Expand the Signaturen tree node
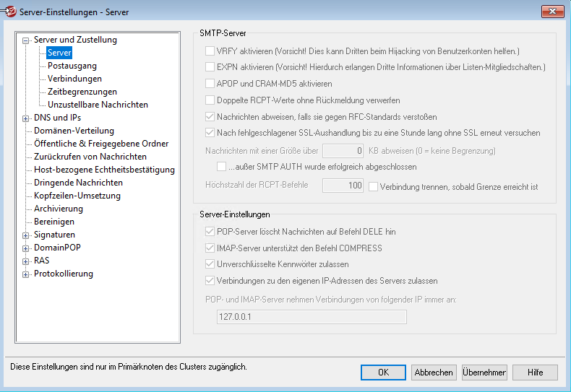Image resolution: width=571 pixels, height=392 pixels. [27, 235]
